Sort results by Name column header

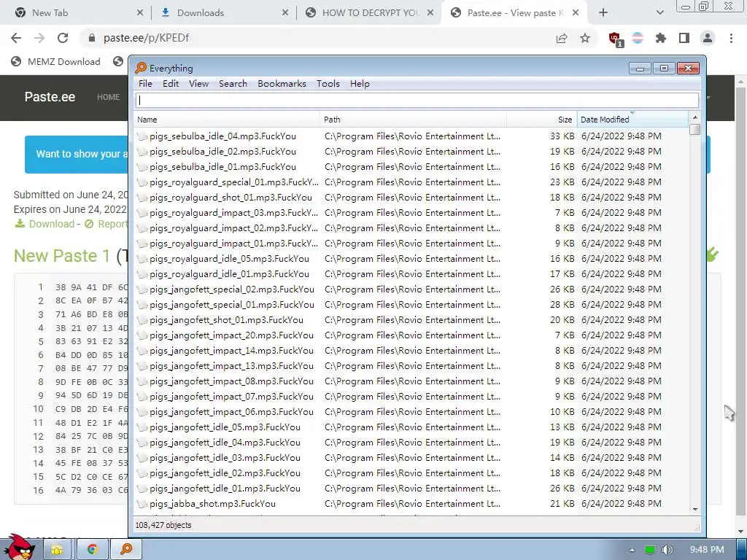coord(227,120)
